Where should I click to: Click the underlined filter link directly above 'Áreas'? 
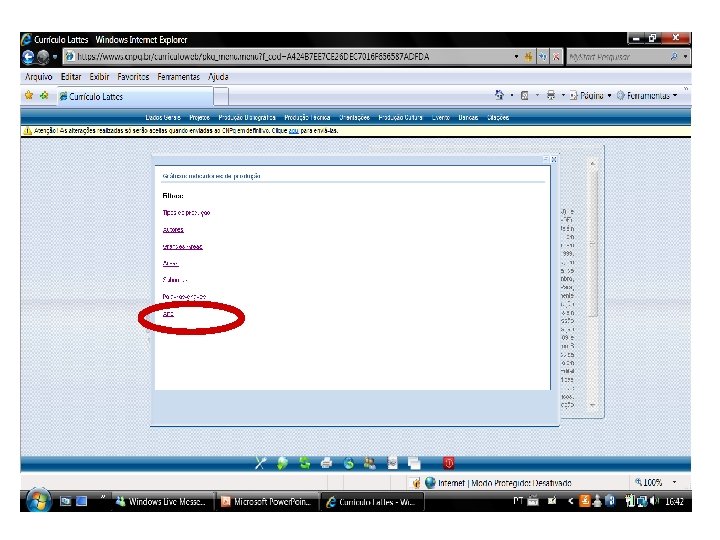(x=182, y=247)
